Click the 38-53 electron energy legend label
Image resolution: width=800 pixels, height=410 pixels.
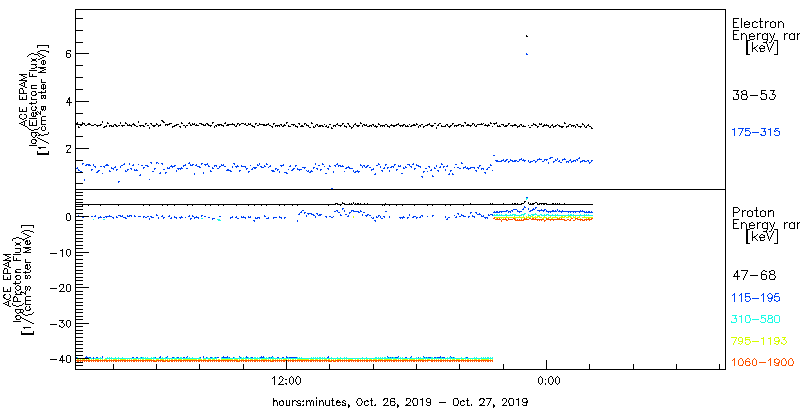pos(754,95)
